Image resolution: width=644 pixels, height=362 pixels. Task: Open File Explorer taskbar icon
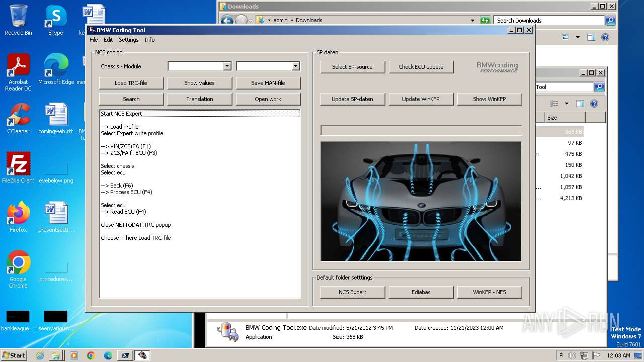56,355
